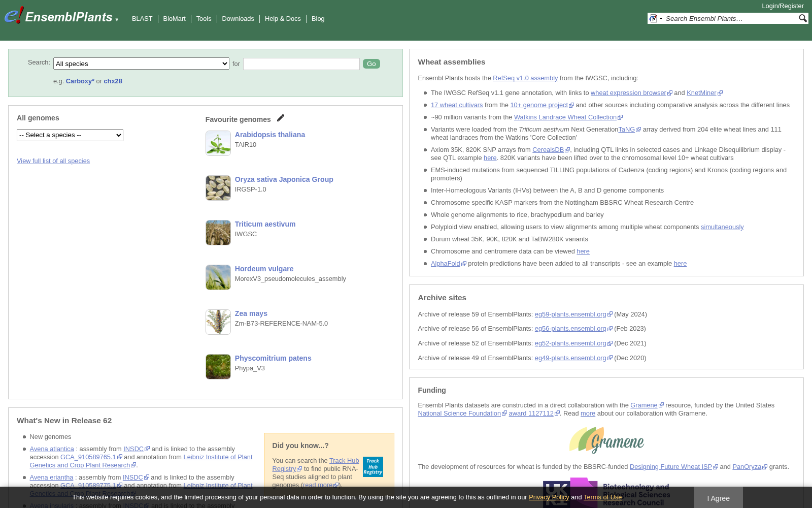Click the Track Hub Registry icon
Image resolution: width=812 pixels, height=508 pixels.
coord(373,467)
